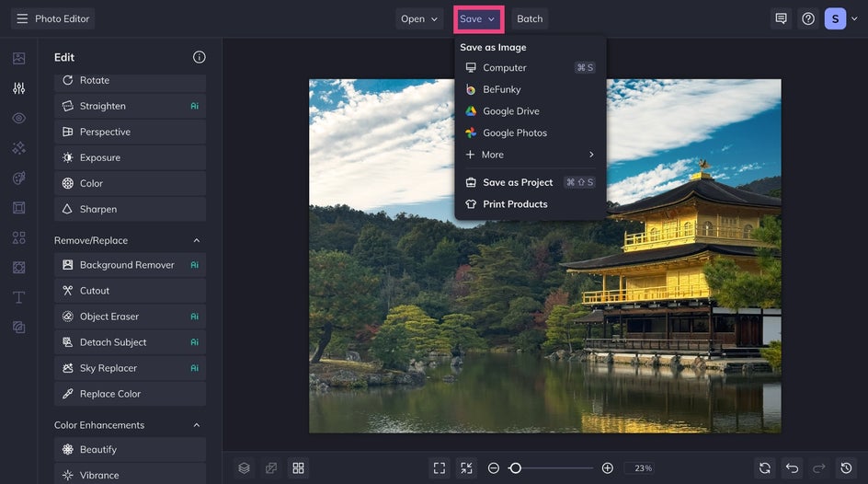Click the zoom in plus icon
Viewport: 868px width, 484px height.
tap(608, 468)
